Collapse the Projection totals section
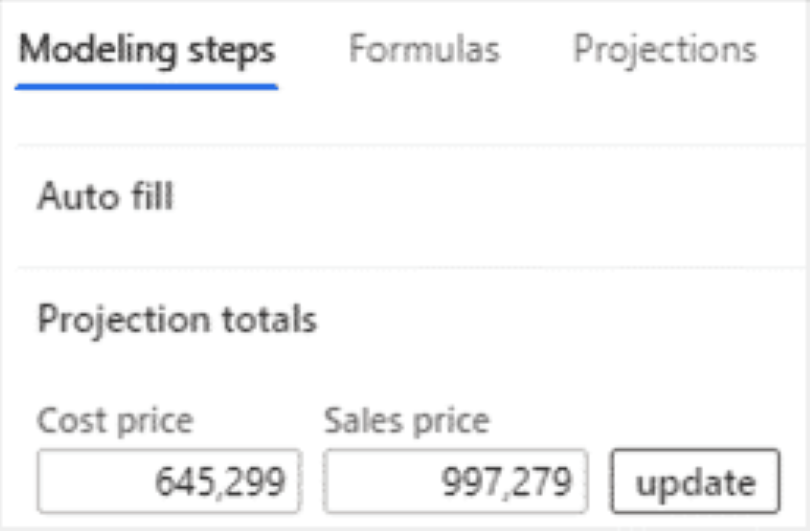Screen dimensions: 810x531 (177, 320)
